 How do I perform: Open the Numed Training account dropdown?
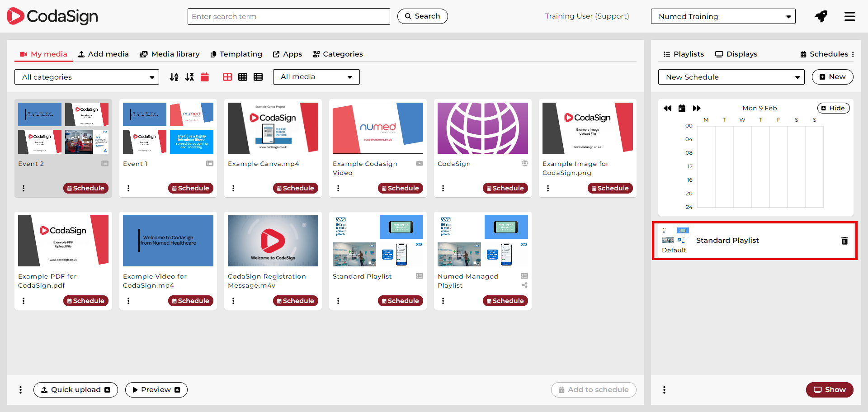point(723,17)
